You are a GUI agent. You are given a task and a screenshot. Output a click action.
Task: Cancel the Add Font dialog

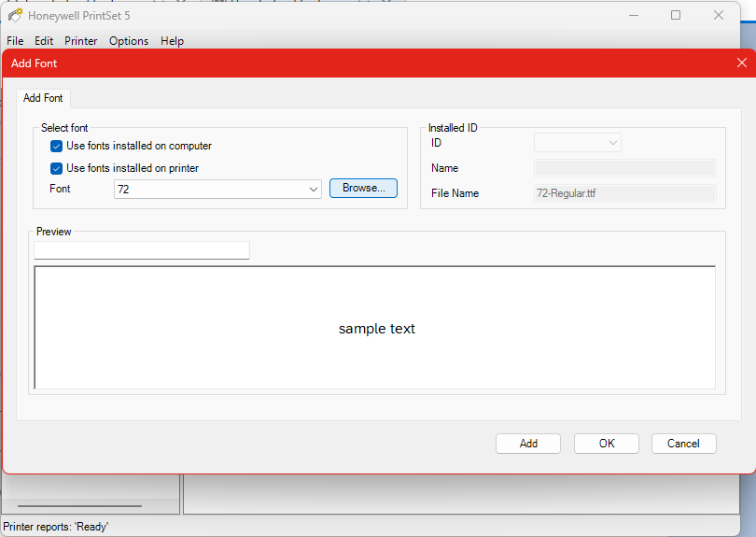tap(684, 444)
